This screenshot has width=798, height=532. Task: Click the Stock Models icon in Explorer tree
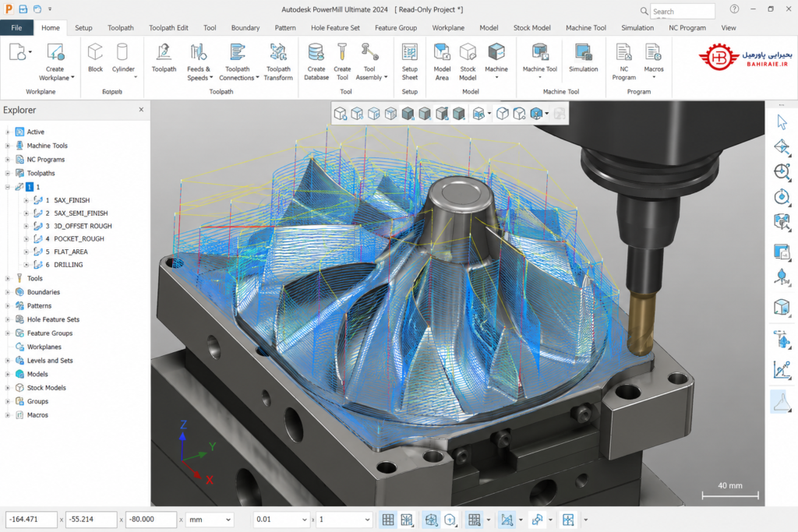click(x=19, y=388)
